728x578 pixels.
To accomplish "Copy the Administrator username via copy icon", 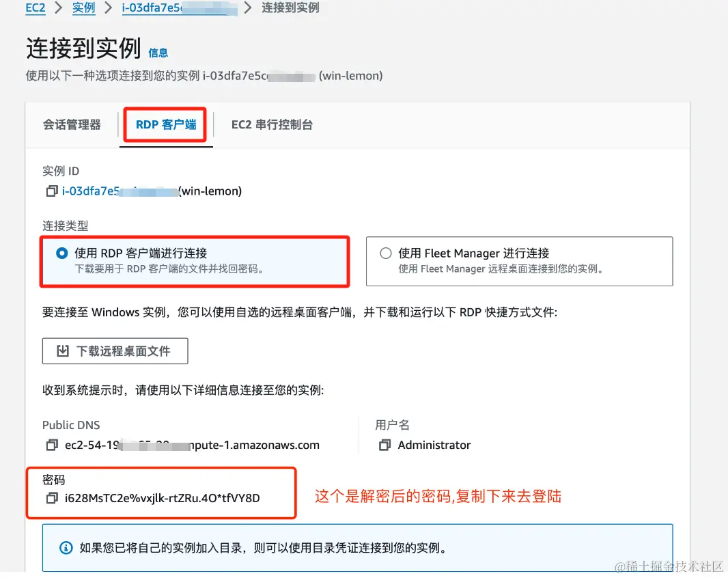I will pyautogui.click(x=386, y=445).
